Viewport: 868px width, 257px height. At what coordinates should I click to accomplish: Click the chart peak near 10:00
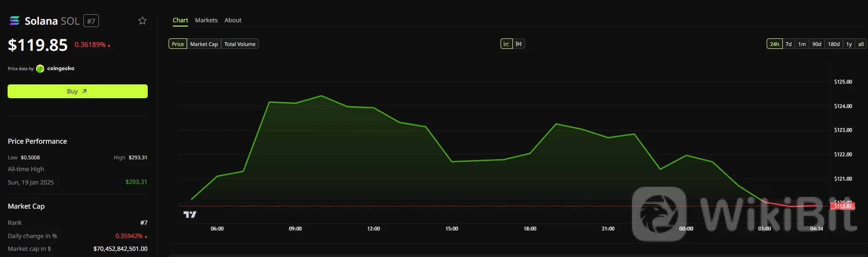[322, 96]
